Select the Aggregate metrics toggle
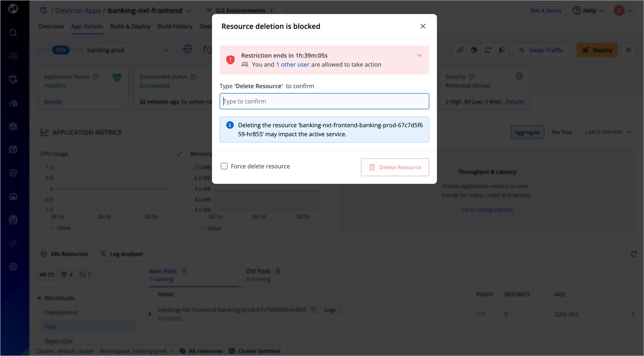Image resolution: width=644 pixels, height=356 pixels. (x=527, y=132)
